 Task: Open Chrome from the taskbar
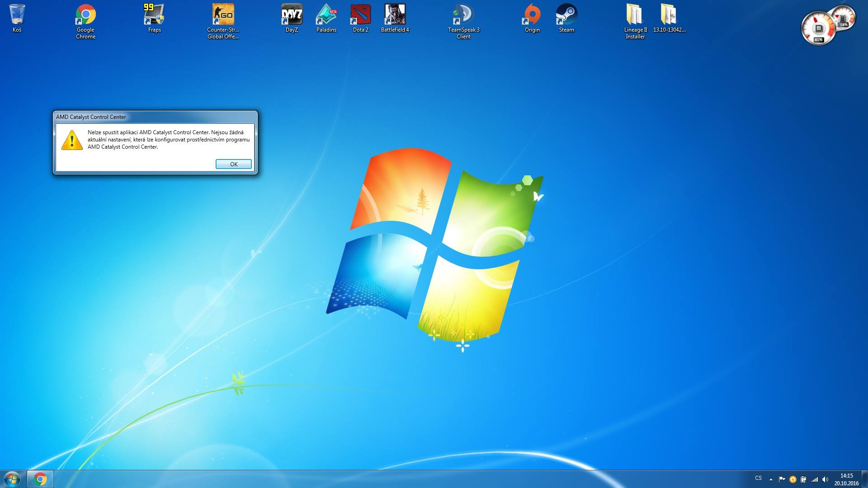[x=40, y=479]
